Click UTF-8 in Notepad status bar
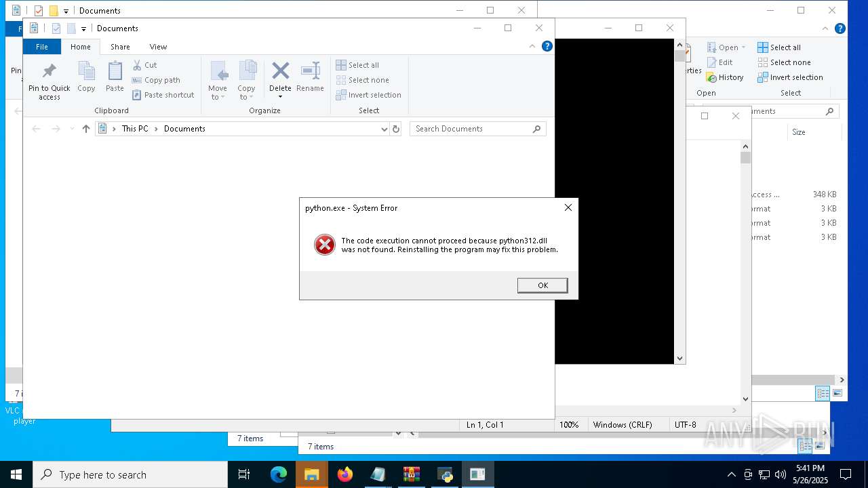 coord(685,425)
